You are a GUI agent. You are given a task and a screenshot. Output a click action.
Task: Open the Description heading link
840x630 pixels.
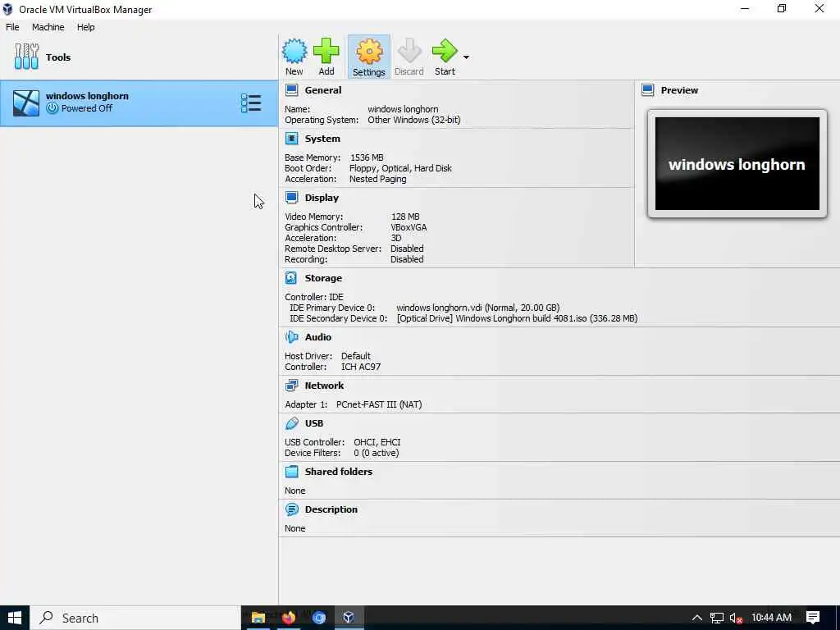click(x=331, y=509)
